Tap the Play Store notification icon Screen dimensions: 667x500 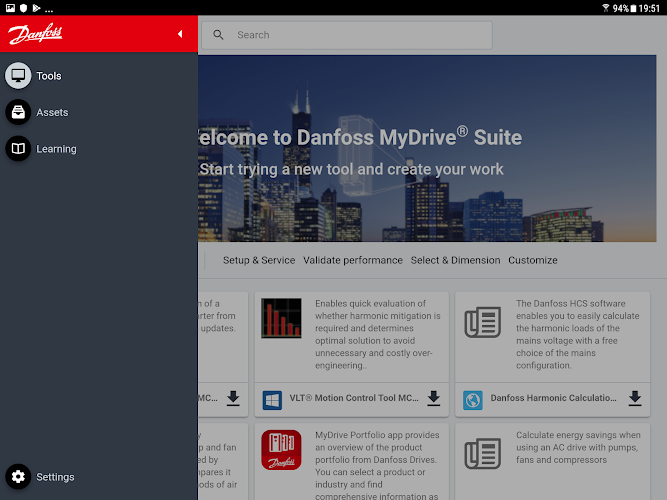click(x=37, y=8)
